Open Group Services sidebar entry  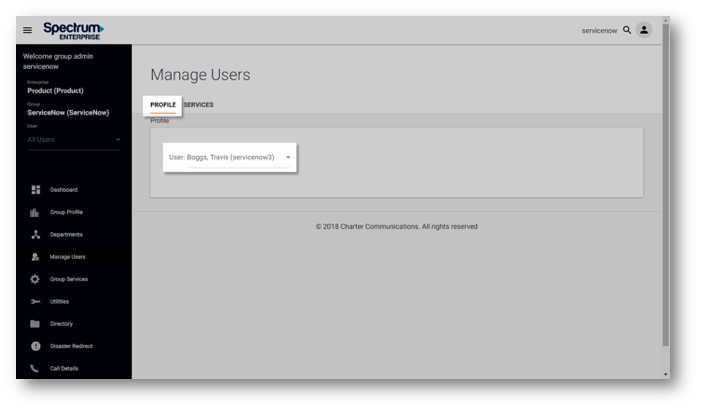click(x=69, y=279)
